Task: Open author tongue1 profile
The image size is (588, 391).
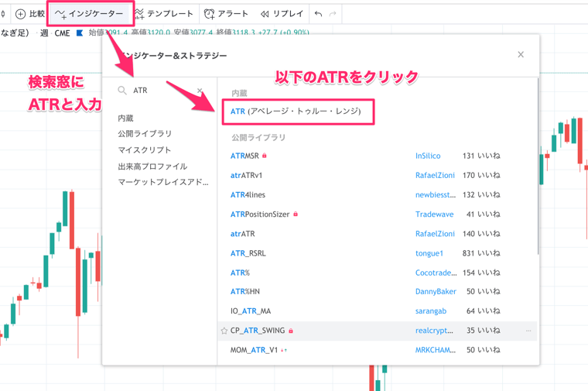Action: tap(429, 253)
